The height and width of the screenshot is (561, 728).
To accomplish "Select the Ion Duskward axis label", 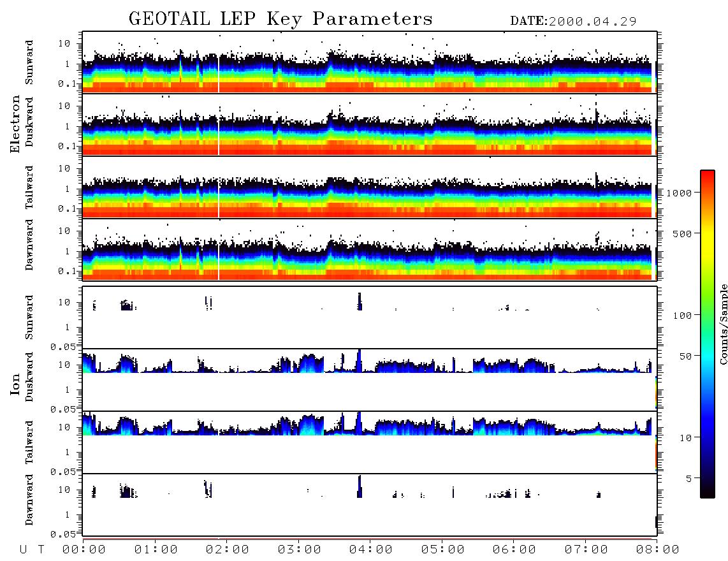I will click(29, 377).
